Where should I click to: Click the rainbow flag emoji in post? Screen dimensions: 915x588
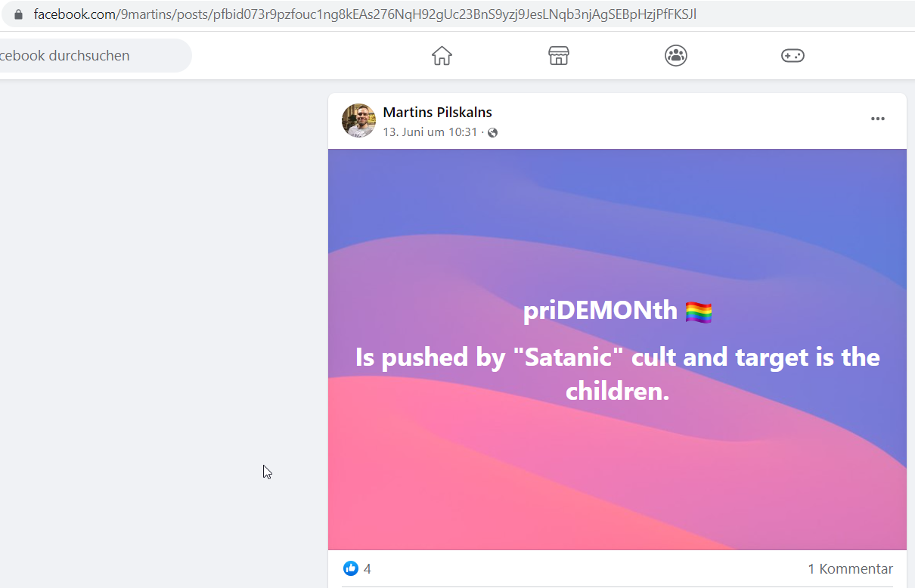click(x=699, y=311)
